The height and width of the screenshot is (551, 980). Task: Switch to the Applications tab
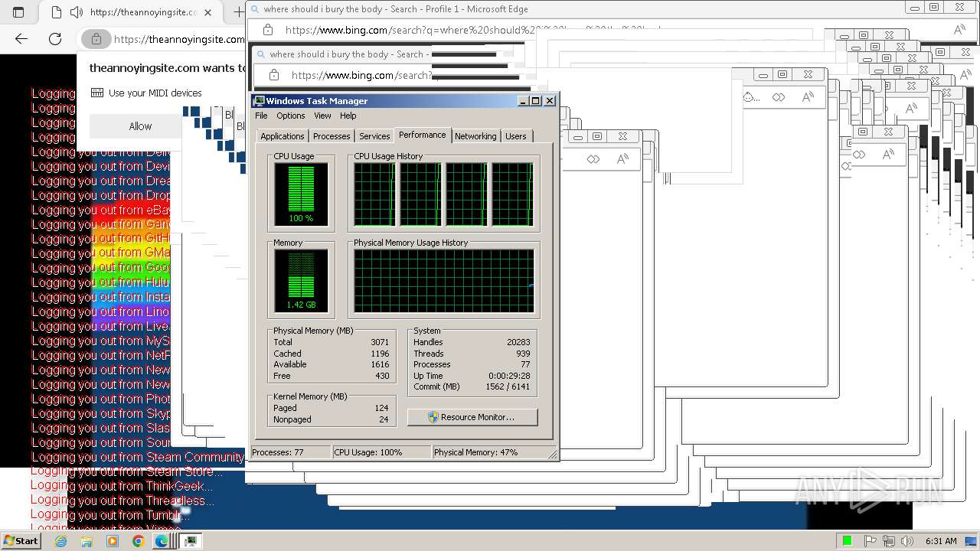(x=283, y=136)
